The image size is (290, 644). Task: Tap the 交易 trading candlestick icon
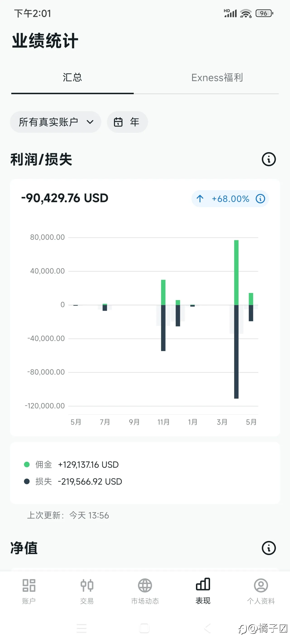tap(87, 586)
